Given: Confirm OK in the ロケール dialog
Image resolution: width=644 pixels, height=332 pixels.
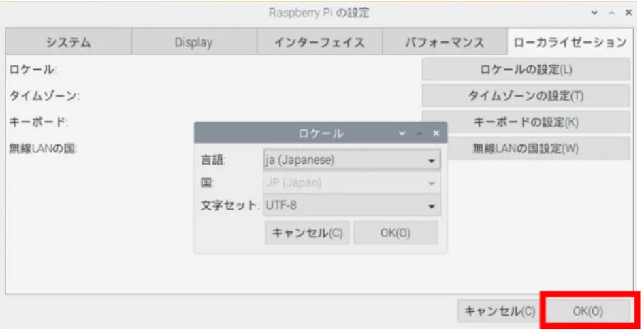Looking at the screenshot, I should 396,233.
